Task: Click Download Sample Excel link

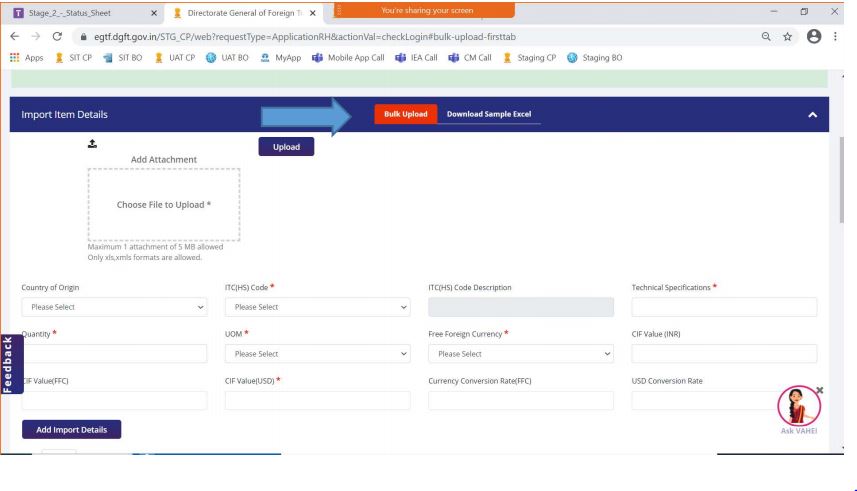Action: (x=489, y=114)
